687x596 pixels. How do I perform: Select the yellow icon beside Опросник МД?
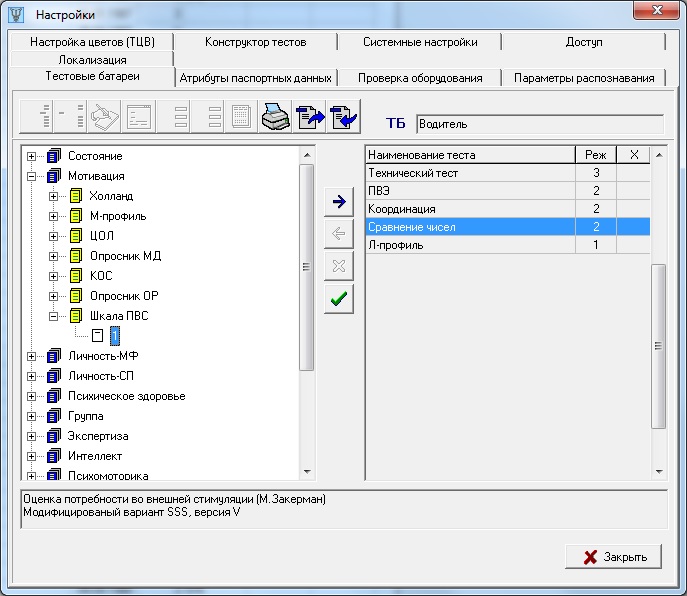(75, 256)
